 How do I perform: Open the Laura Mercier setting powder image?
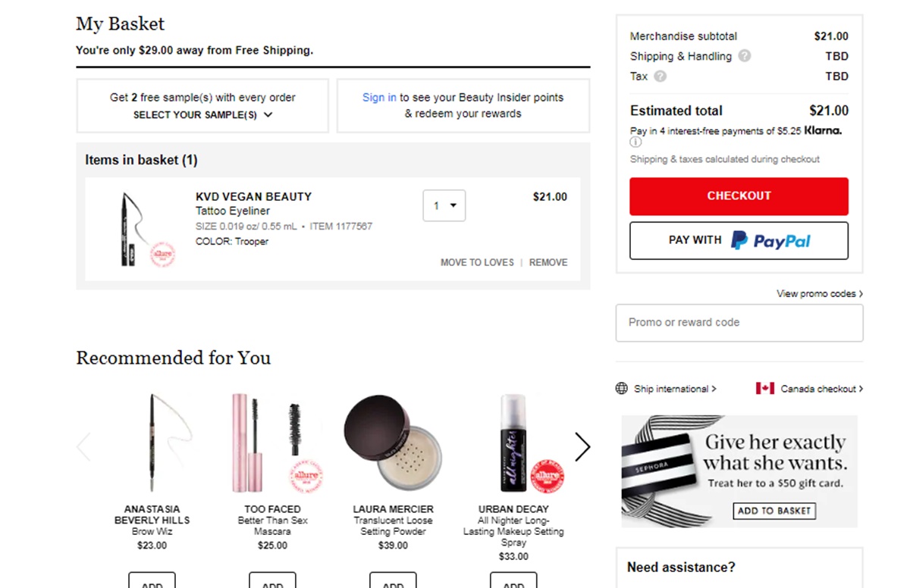click(393, 443)
